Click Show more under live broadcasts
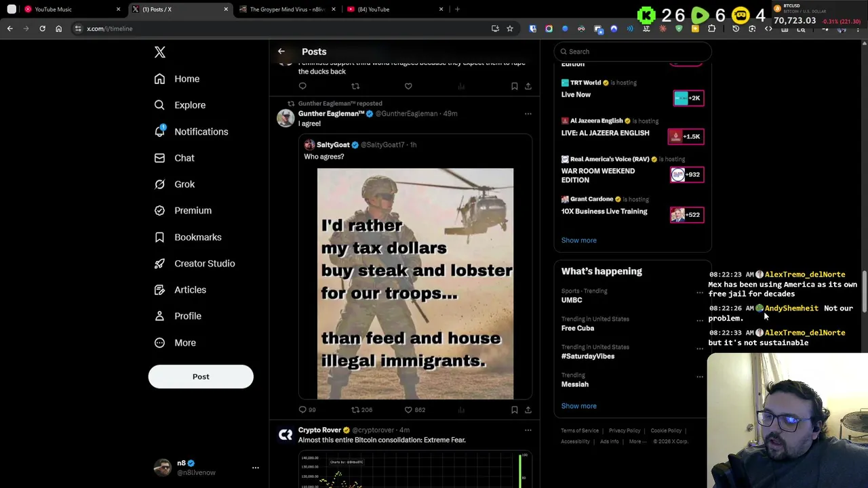The height and width of the screenshot is (488, 868). pyautogui.click(x=579, y=241)
